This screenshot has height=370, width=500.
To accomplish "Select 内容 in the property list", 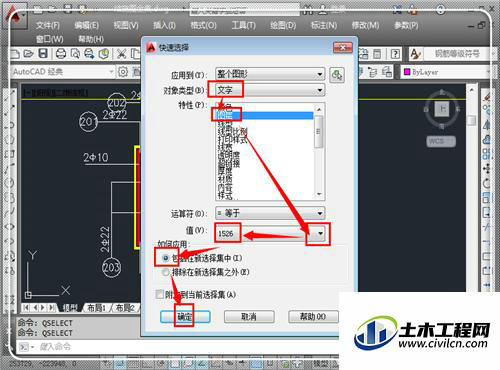I will tap(225, 187).
